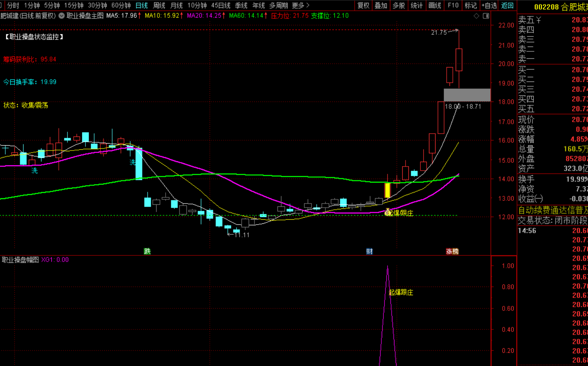This screenshot has width=588, height=366.
Task: Click the gray 18.00-18.71 gap zone
Action: coord(467,95)
